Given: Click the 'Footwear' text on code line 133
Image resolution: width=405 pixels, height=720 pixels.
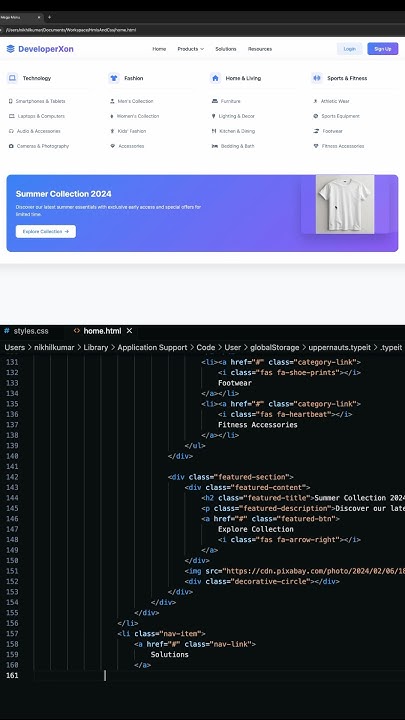Looking at the screenshot, I should click(235, 383).
